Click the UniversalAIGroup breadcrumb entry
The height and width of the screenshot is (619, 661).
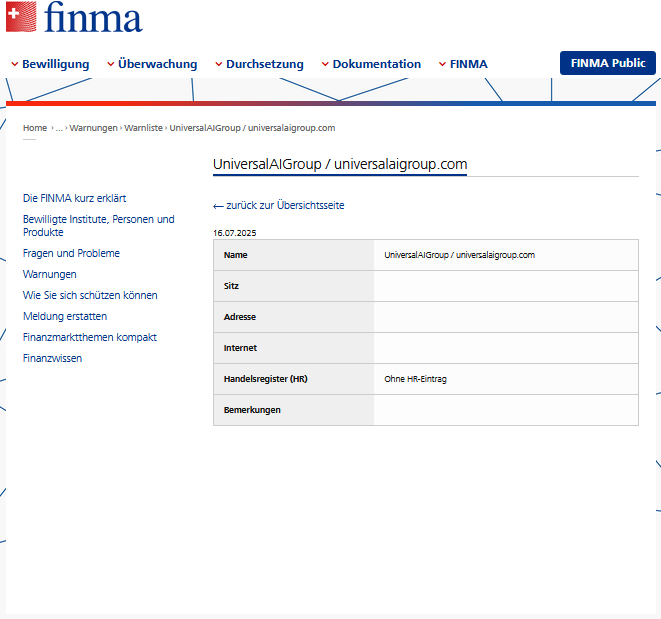click(252, 128)
